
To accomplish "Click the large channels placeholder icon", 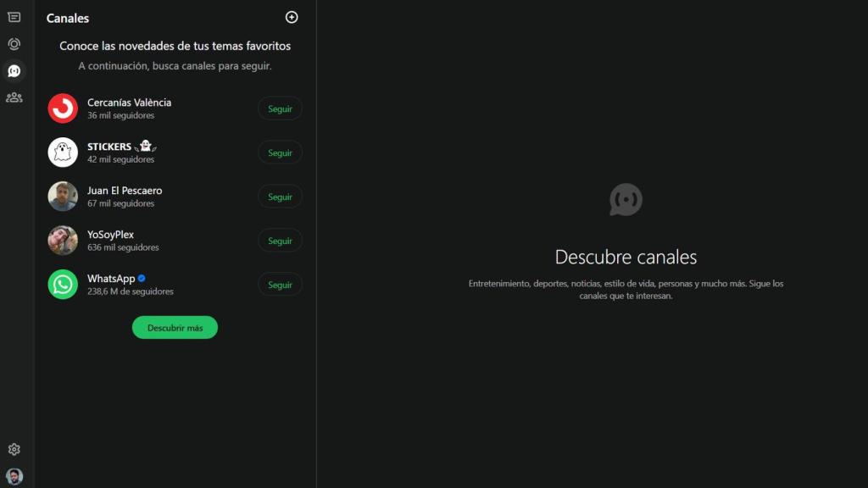I will (x=626, y=201).
